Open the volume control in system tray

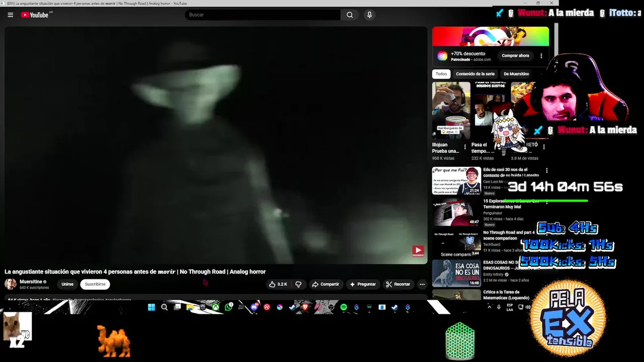[x=528, y=307]
